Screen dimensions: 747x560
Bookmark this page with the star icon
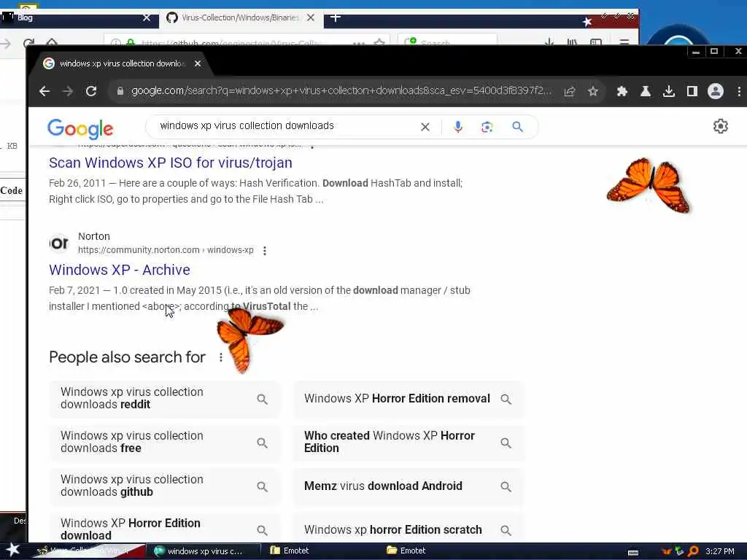(592, 91)
